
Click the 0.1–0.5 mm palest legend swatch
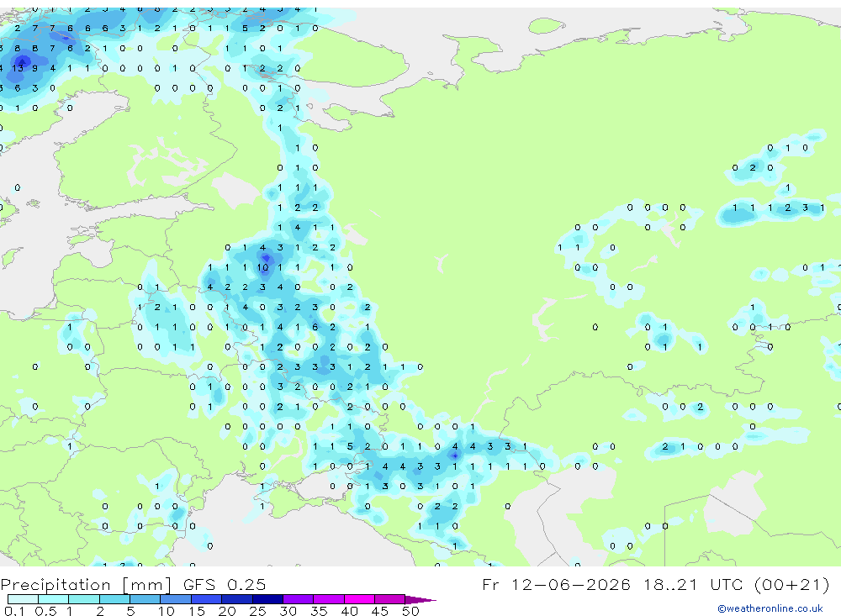tap(23, 599)
